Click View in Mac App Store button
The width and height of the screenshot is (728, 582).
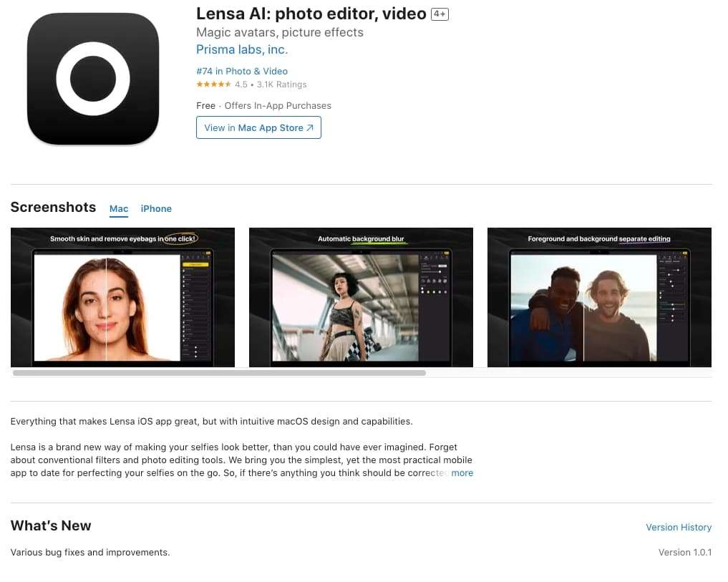258,127
